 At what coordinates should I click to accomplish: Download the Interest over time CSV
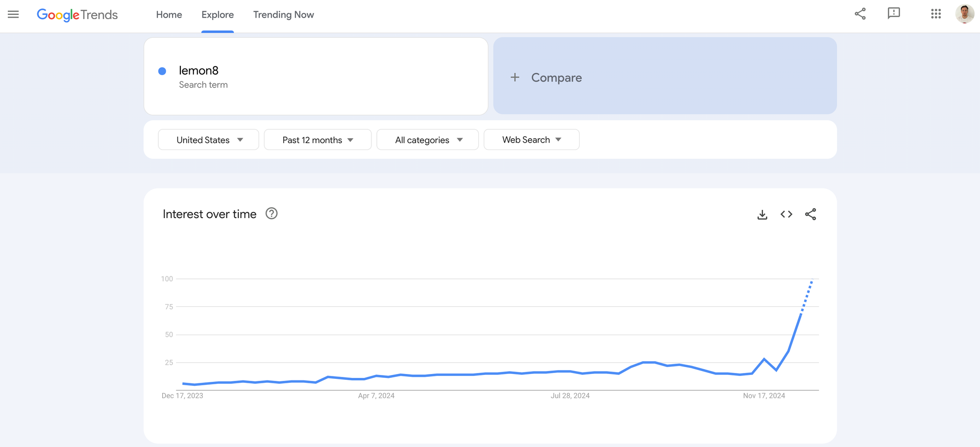[762, 215]
